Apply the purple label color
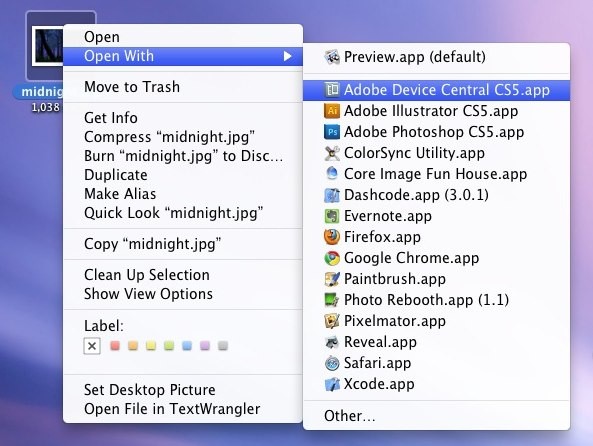This screenshot has width=593, height=446. 205,346
